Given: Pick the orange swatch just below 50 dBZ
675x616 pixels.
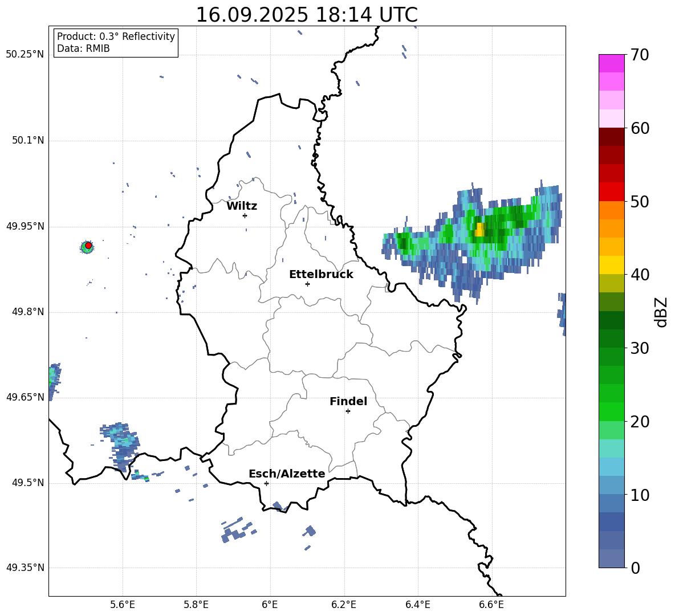Looking at the screenshot, I should coord(612,210).
